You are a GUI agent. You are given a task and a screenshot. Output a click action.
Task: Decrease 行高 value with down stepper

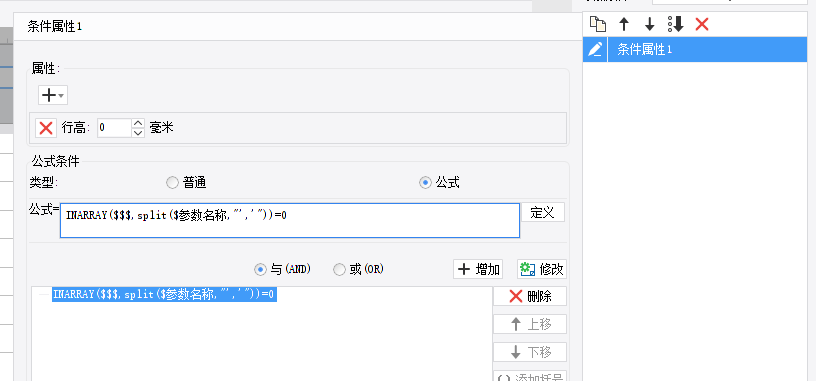click(x=138, y=133)
